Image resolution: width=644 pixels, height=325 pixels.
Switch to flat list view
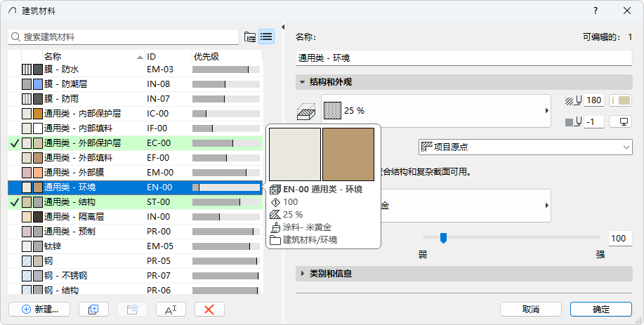point(266,37)
